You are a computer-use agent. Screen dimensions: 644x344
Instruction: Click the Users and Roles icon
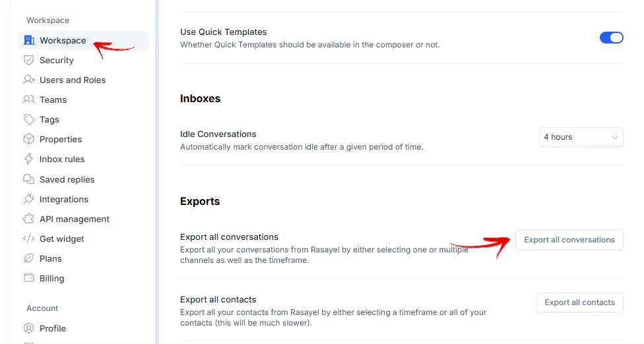click(29, 80)
